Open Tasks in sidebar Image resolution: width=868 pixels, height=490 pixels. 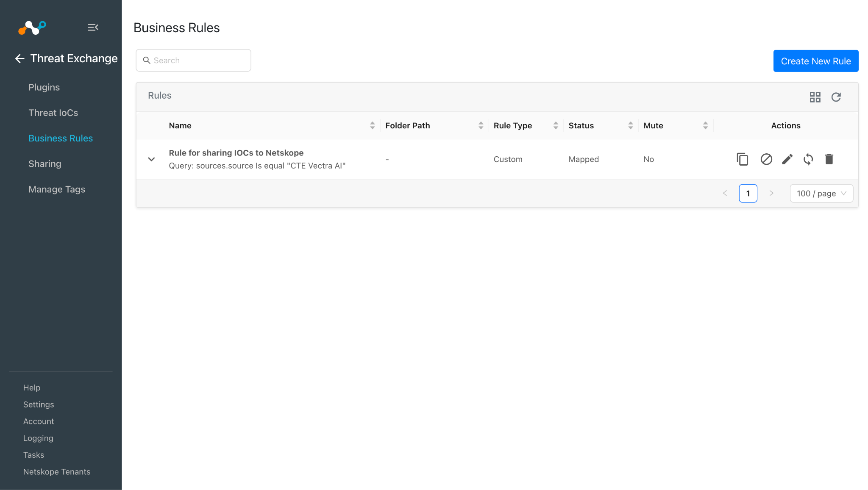[33, 455]
